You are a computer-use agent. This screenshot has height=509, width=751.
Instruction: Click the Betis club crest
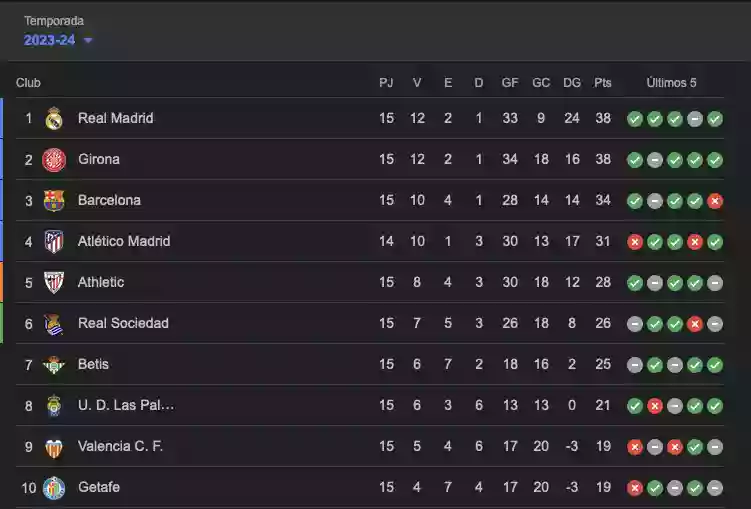(54, 365)
